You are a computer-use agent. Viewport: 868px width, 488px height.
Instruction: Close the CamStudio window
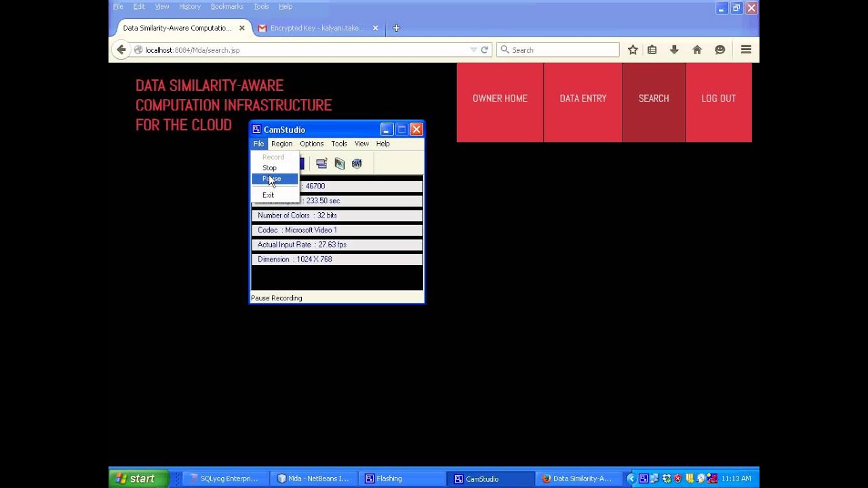click(416, 129)
